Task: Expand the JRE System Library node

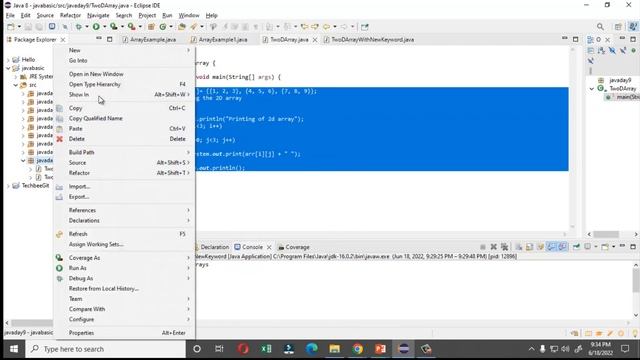Action: (16, 76)
